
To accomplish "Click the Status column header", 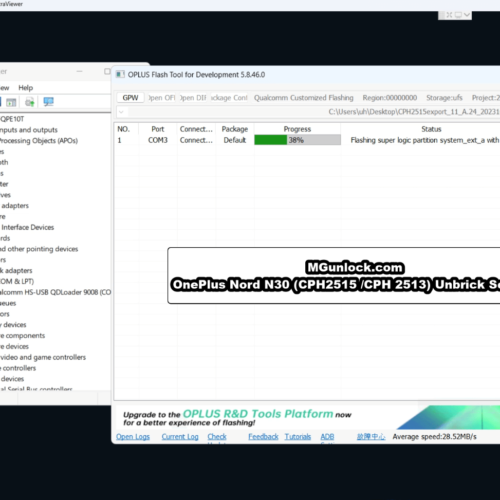I will [x=431, y=129].
